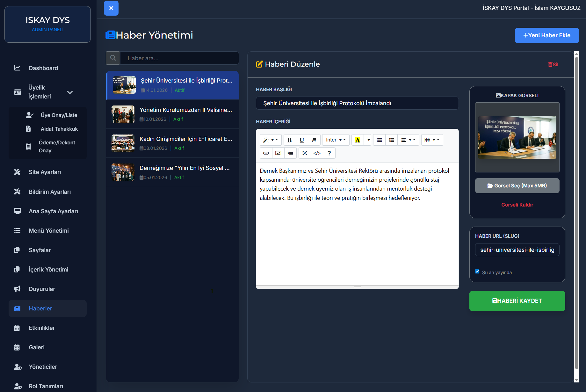Open Etkinlikler from the sidebar
This screenshot has height=392, width=586.
click(x=42, y=328)
